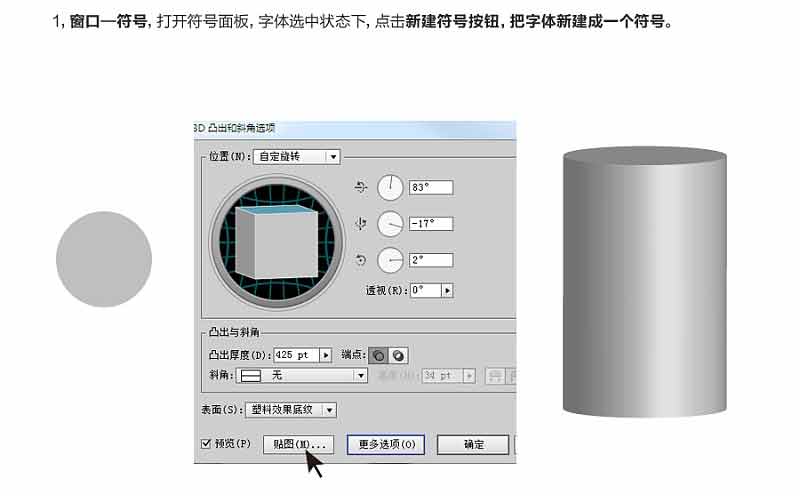Click the Y-axis rotation angle dial
800x496 pixels.
tap(390, 224)
